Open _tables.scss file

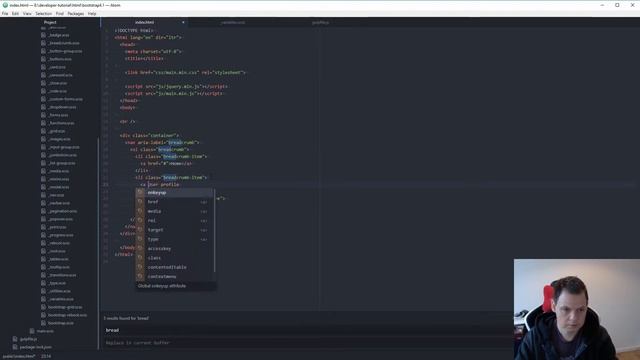(58, 259)
